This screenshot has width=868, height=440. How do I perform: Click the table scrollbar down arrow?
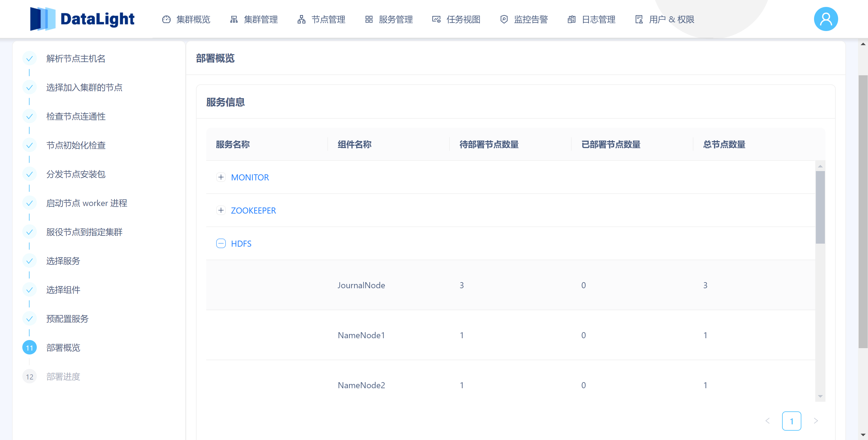(820, 396)
